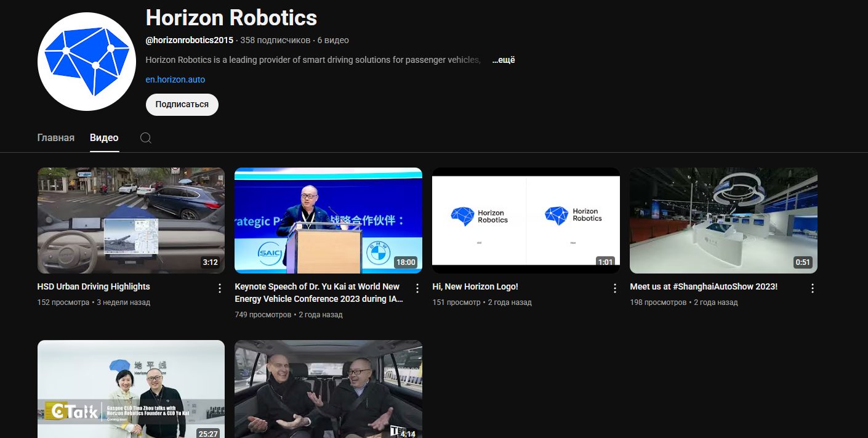Screen dimensions: 868x438
Task: Open the channel search magnifier icon
Action: [x=146, y=138]
